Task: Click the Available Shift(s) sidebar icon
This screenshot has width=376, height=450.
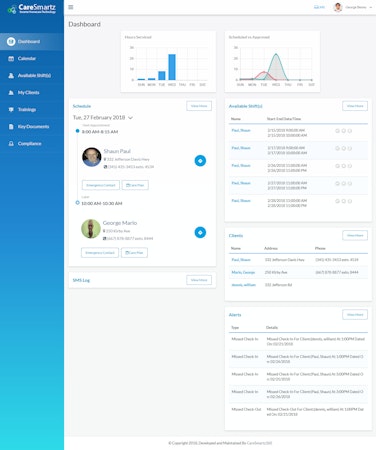Action: (11, 76)
